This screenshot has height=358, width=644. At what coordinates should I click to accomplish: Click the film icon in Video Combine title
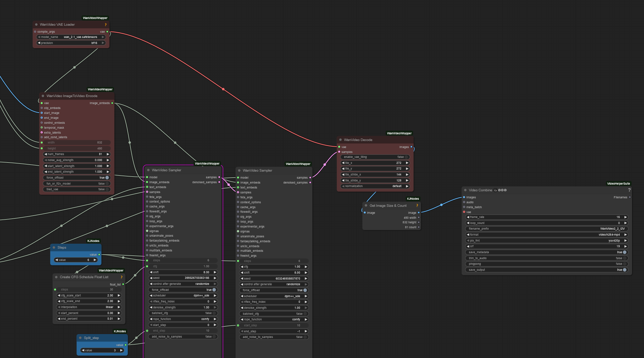tap(495, 190)
